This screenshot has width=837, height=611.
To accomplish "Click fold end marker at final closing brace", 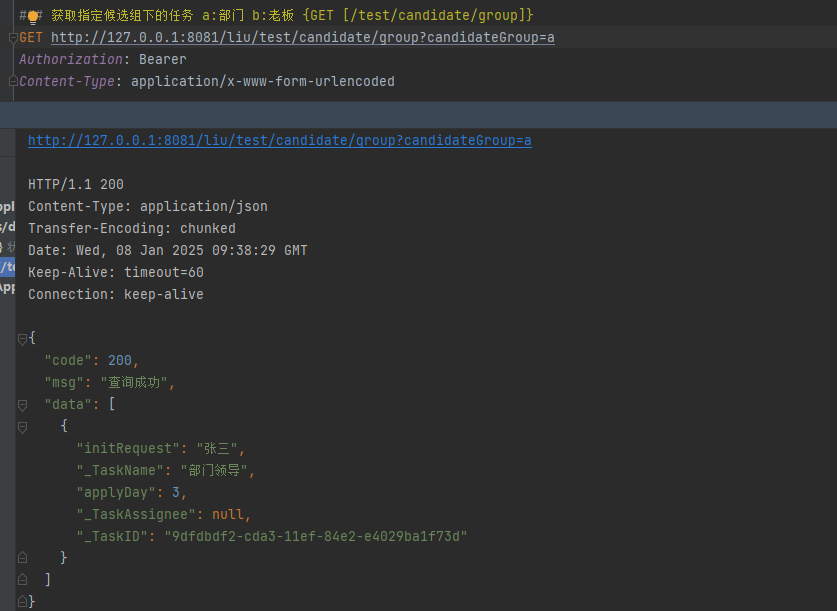I will (x=22, y=601).
